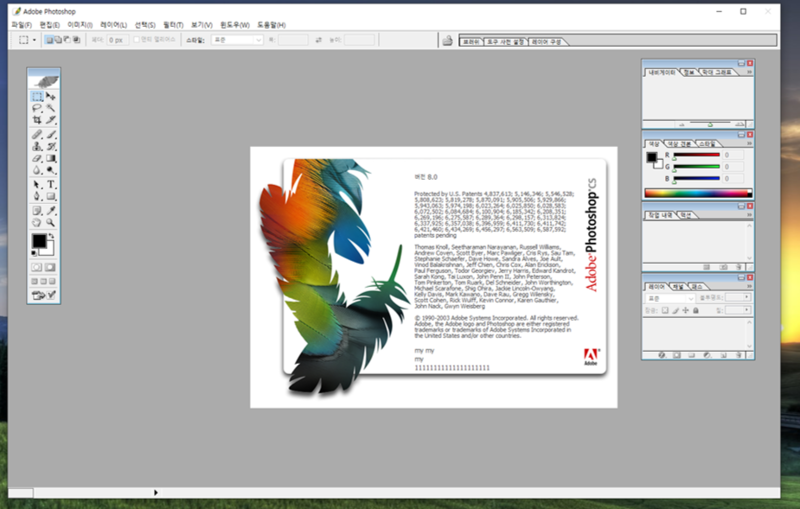This screenshot has width=800, height=509.
Task: Open the Layers palette menu arrow
Action: click(749, 286)
